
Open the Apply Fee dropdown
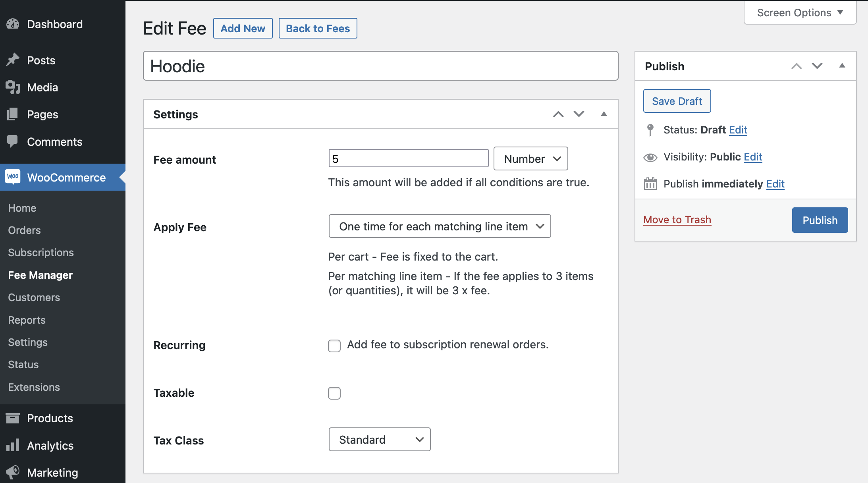pos(440,226)
